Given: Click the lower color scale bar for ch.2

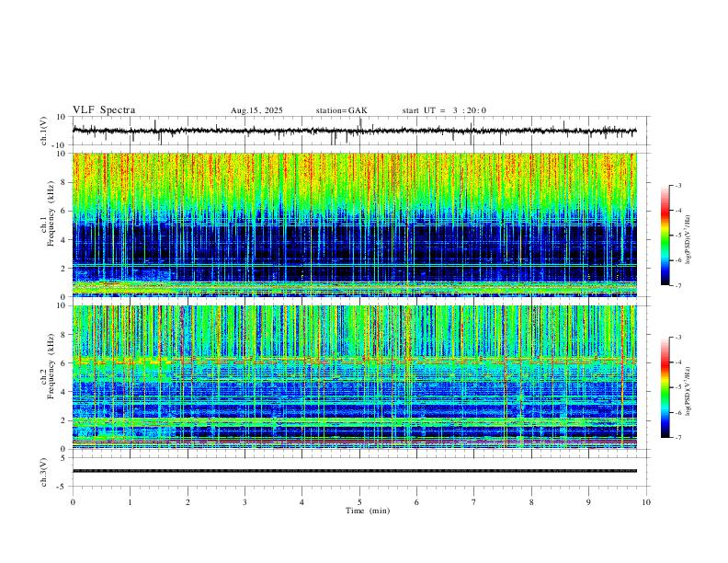Looking at the screenshot, I should click(x=665, y=387).
